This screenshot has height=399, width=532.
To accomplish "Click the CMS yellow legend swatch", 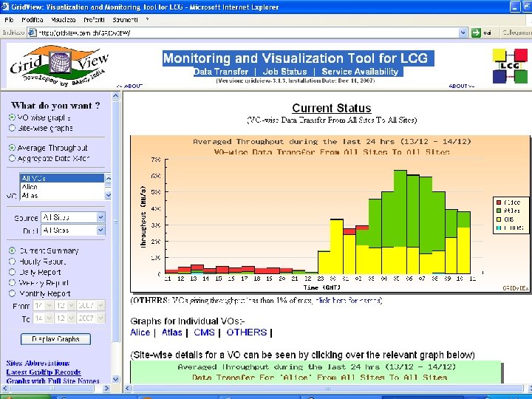I will [x=499, y=219].
